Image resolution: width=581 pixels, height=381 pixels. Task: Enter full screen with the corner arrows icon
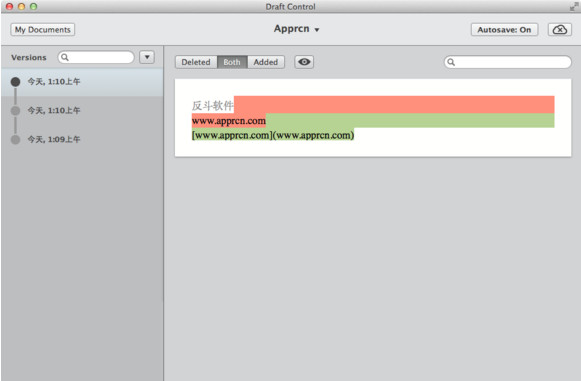pos(574,6)
